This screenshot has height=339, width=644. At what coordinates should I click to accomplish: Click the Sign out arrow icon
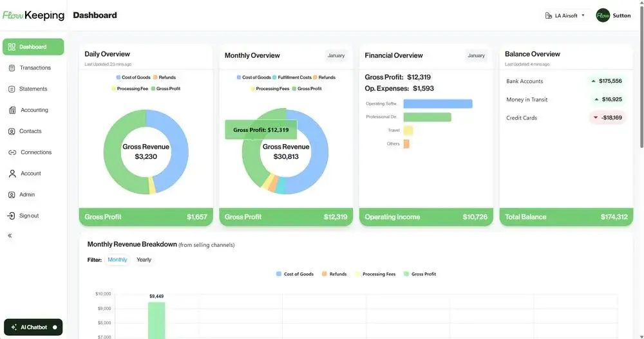pyautogui.click(x=11, y=215)
